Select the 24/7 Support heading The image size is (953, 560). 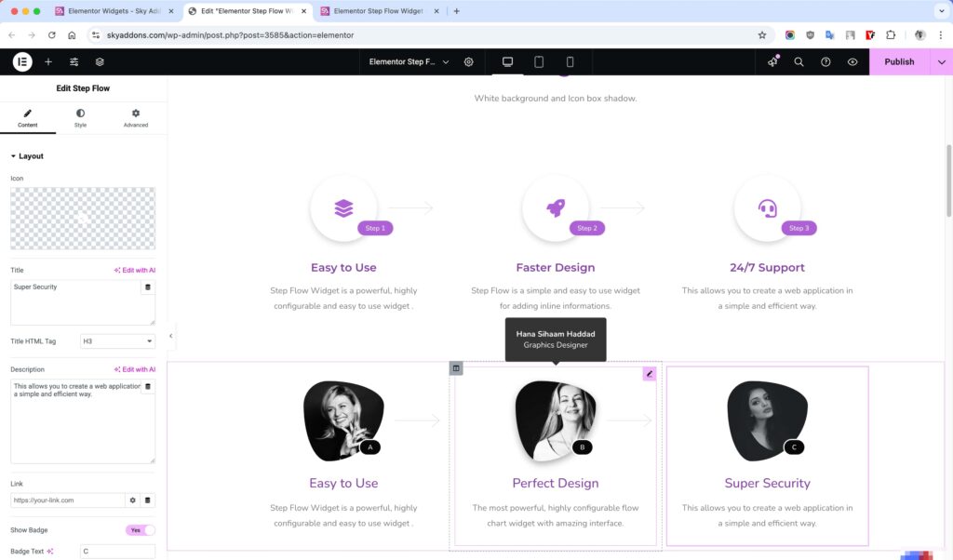(x=767, y=268)
